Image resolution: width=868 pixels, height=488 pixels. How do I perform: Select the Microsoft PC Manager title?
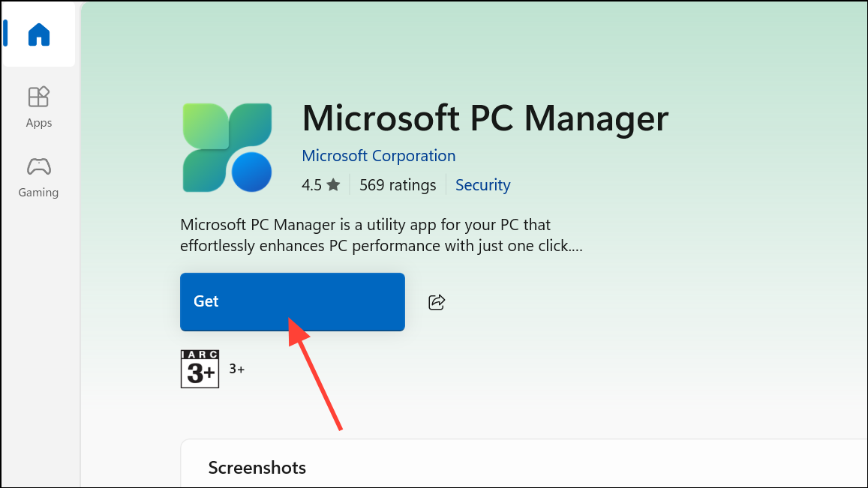click(x=485, y=118)
